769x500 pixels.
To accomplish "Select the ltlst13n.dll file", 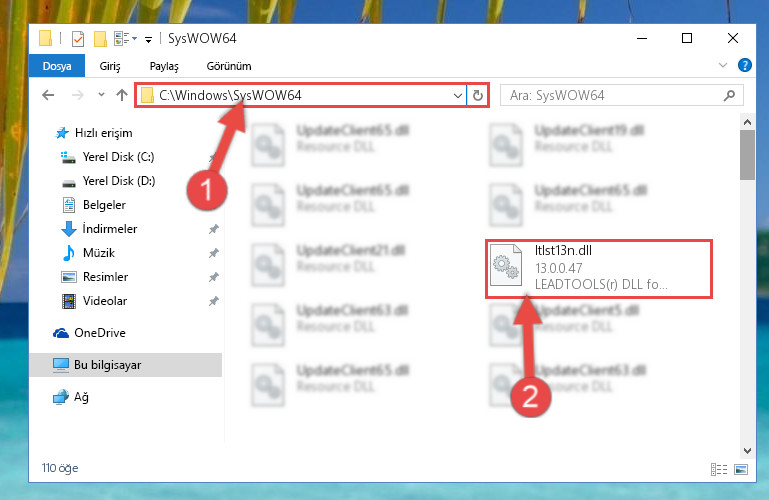I will (x=598, y=269).
